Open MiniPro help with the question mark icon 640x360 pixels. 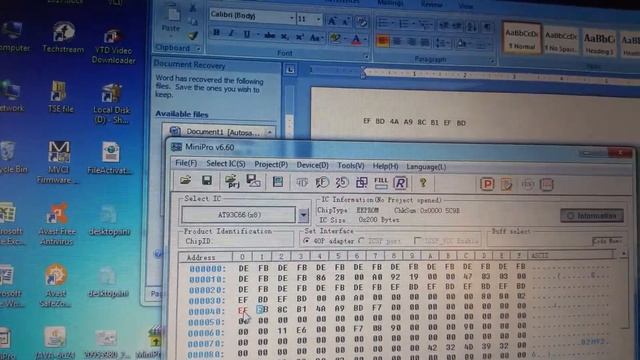pos(423,183)
